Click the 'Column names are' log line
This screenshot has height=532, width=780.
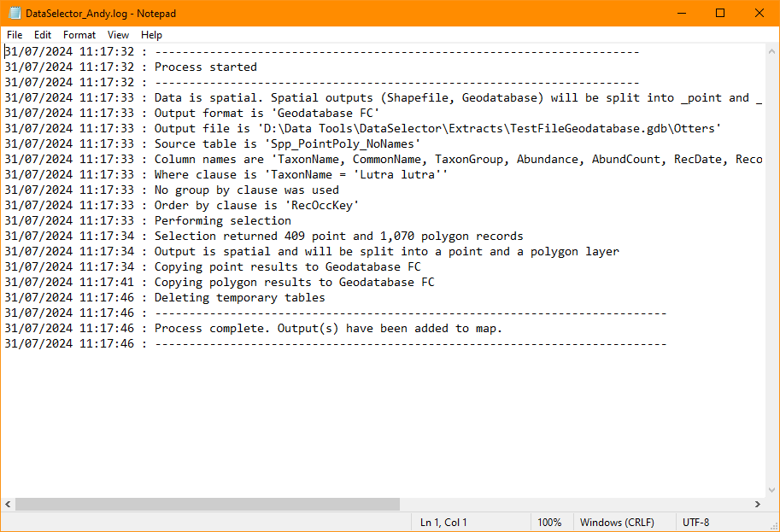click(x=384, y=160)
